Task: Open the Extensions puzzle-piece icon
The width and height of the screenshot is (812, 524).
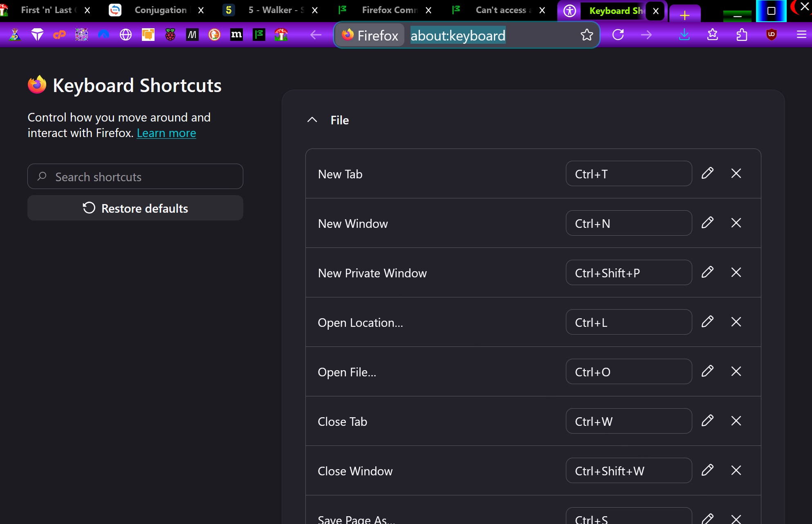Action: [x=742, y=35]
